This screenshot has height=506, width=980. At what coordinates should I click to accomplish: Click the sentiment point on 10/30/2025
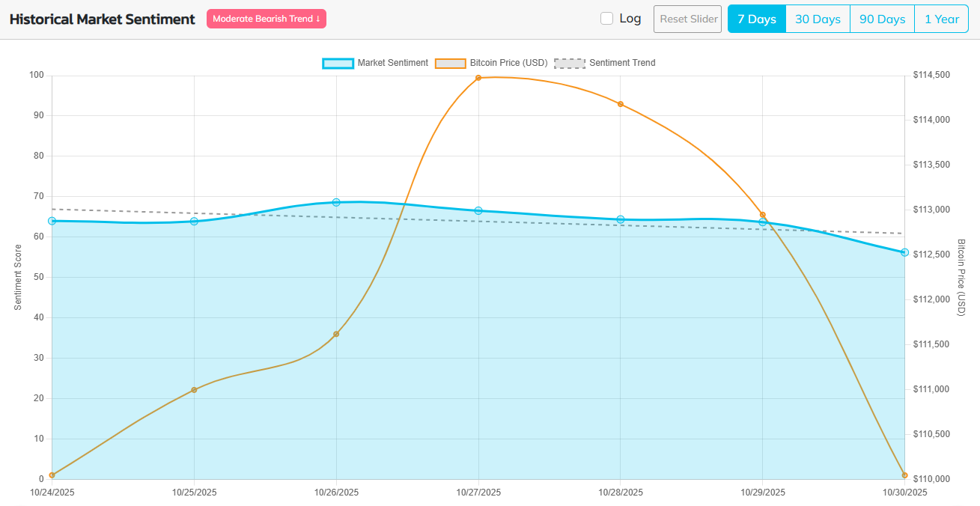tap(904, 252)
